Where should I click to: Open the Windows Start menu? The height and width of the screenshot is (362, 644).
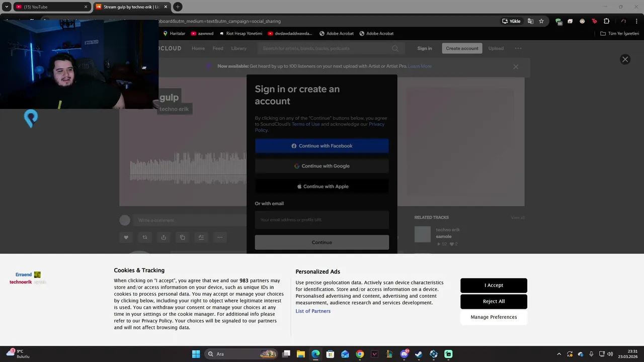[x=196, y=354]
